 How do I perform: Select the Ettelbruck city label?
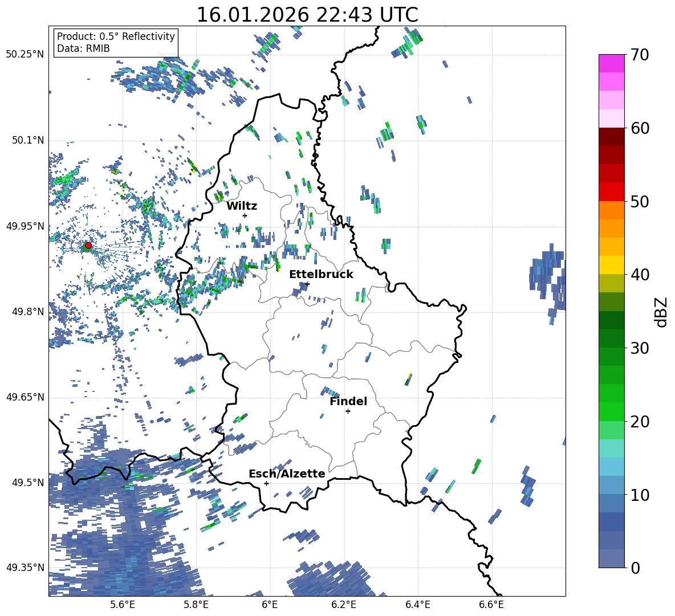point(321,275)
